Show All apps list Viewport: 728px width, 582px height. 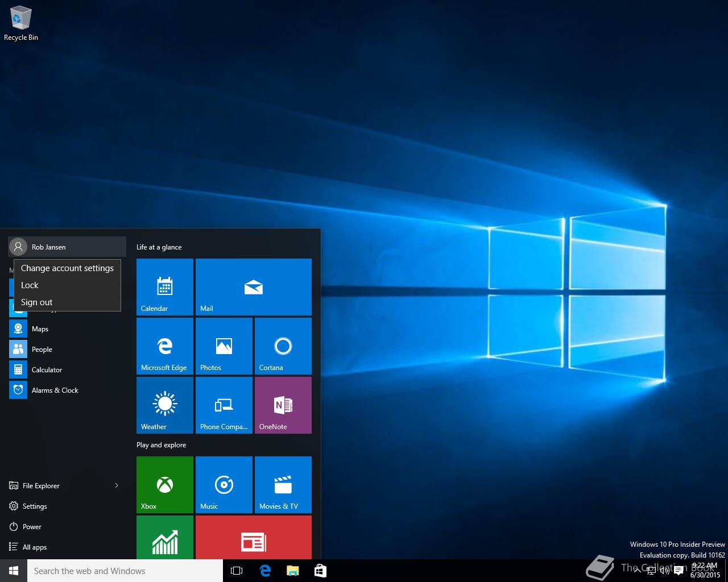[x=66, y=547]
